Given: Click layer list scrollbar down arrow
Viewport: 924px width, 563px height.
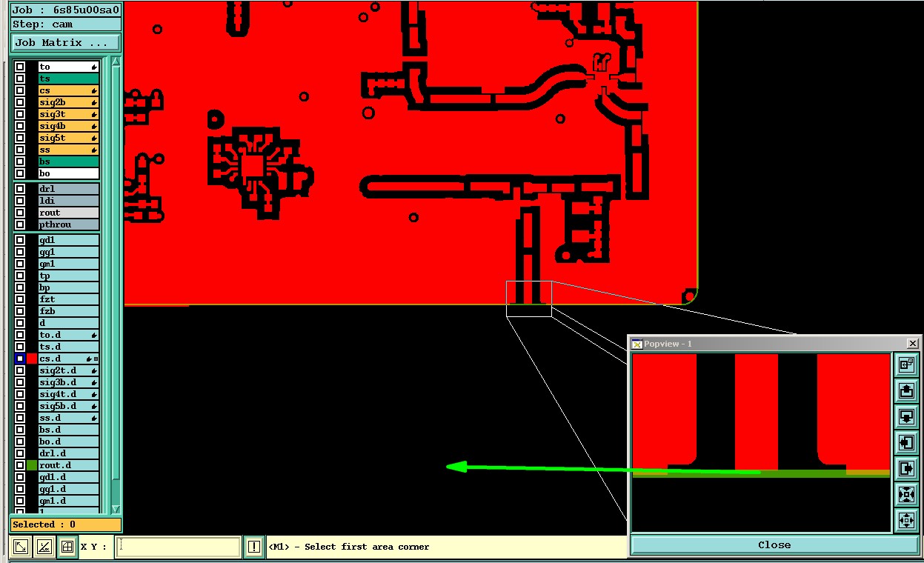Looking at the screenshot, I should coord(116,509).
